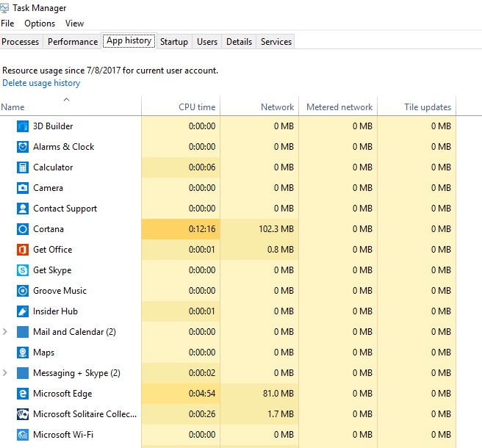Click Messaging + Skype CPU time 0:00:02
The image size is (482, 448).
(202, 373)
